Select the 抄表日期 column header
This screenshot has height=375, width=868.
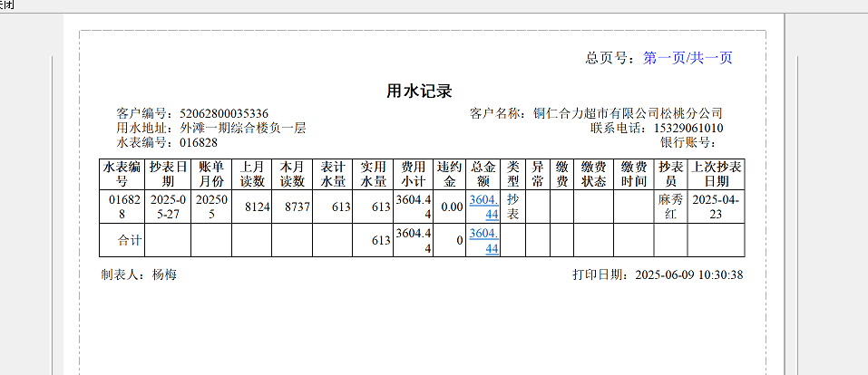click(168, 174)
